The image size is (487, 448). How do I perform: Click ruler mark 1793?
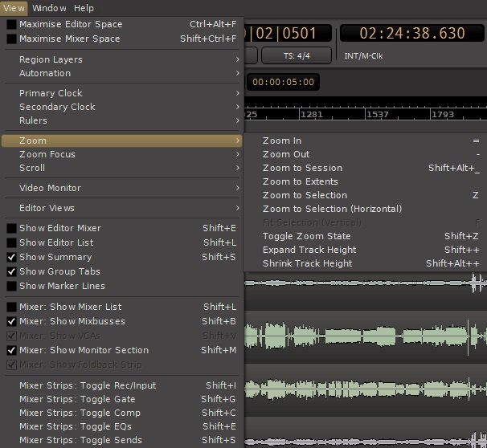click(x=443, y=115)
